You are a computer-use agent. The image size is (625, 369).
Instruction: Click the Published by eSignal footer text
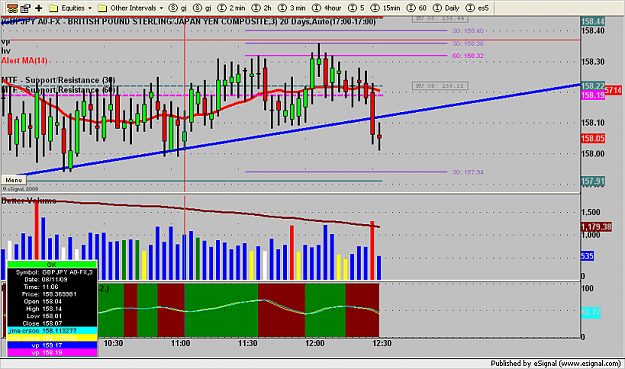point(555,363)
